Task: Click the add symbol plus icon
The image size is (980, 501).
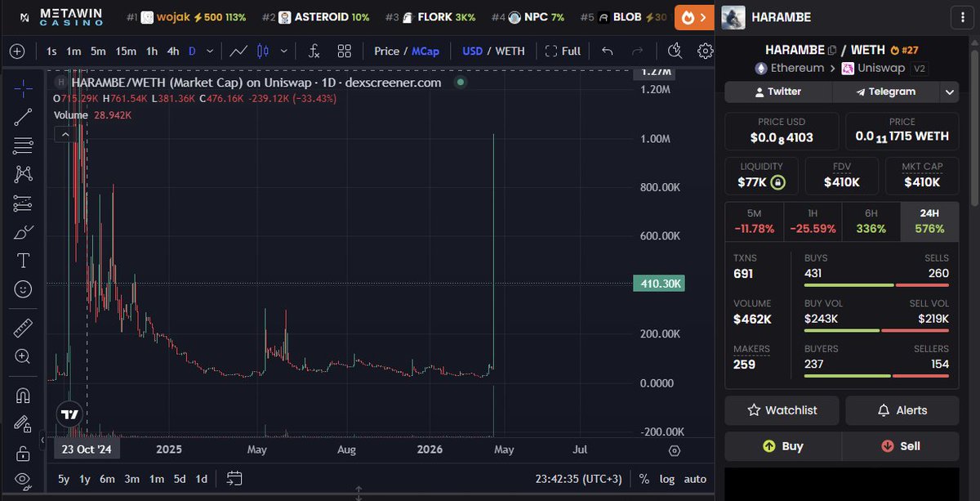Action: [x=18, y=51]
